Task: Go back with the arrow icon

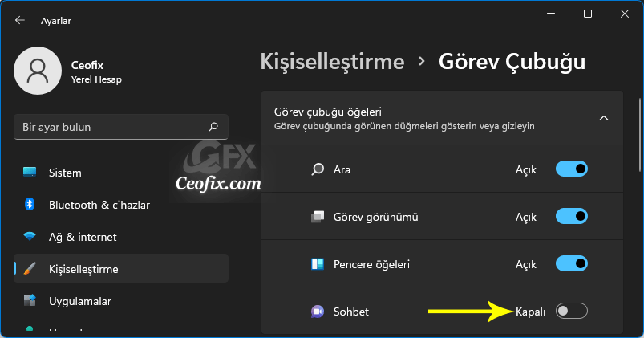Action: [x=19, y=20]
